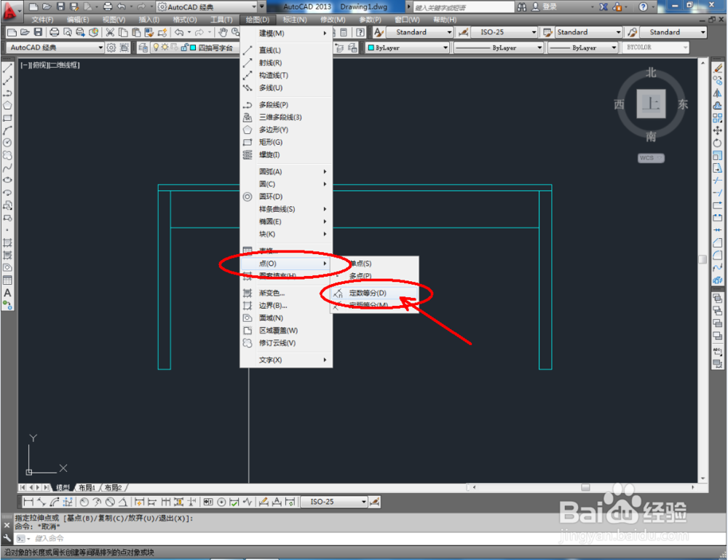The width and height of the screenshot is (728, 560).
Task: Click the Undo arrow icon in standard toolbar
Action: (x=179, y=32)
